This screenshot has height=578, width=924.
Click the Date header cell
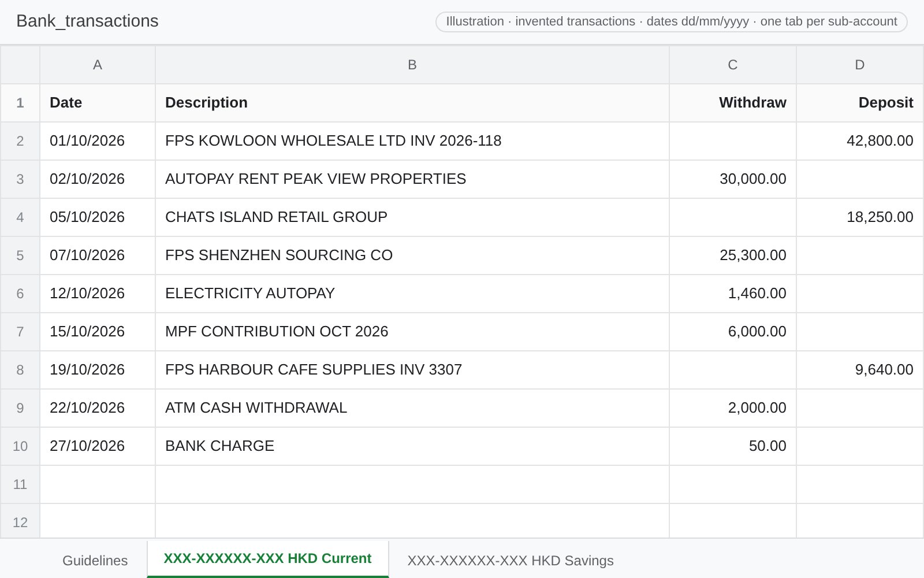(x=98, y=103)
